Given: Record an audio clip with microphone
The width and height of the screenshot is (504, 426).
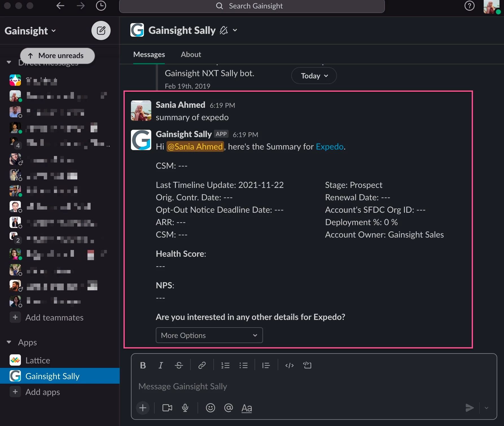Looking at the screenshot, I should [x=185, y=408].
